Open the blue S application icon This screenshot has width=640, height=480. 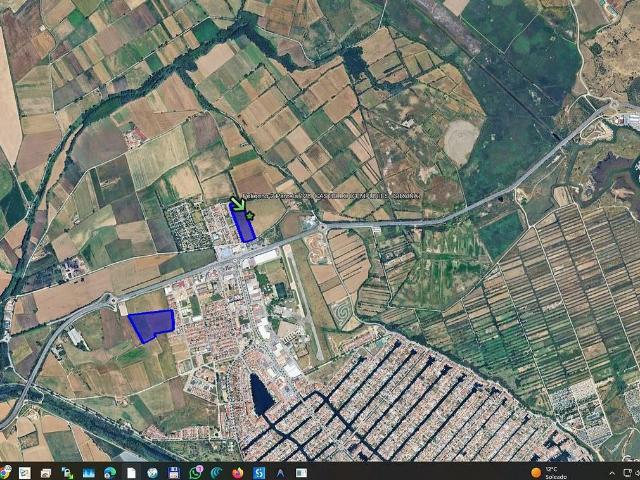[259, 473]
